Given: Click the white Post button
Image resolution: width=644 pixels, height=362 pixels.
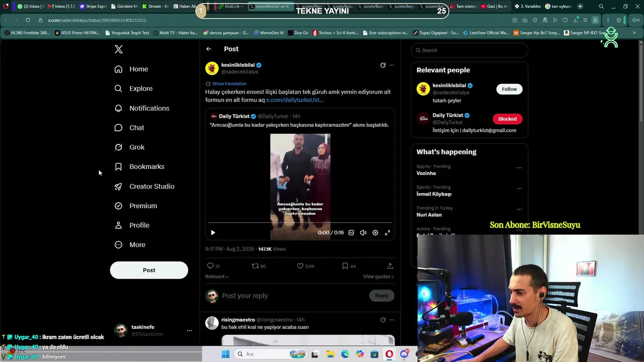Looking at the screenshot, I should [149, 270].
